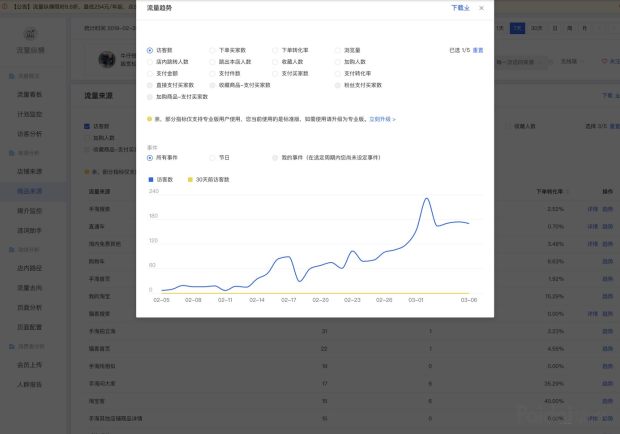Click the section icon above 会员上传
620x434 pixels.
click(11, 347)
